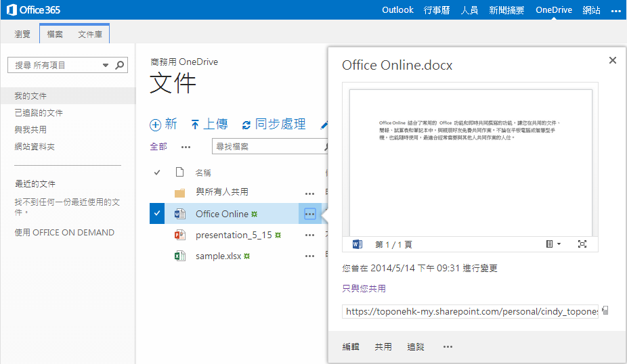Click the search magnifier in the sidebar
This screenshot has height=364, width=627.
pos(120,65)
